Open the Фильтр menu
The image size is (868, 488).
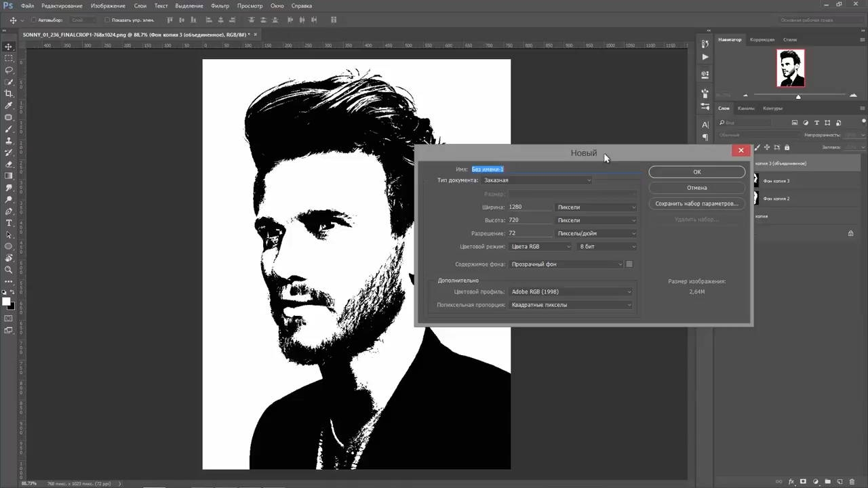tap(220, 6)
